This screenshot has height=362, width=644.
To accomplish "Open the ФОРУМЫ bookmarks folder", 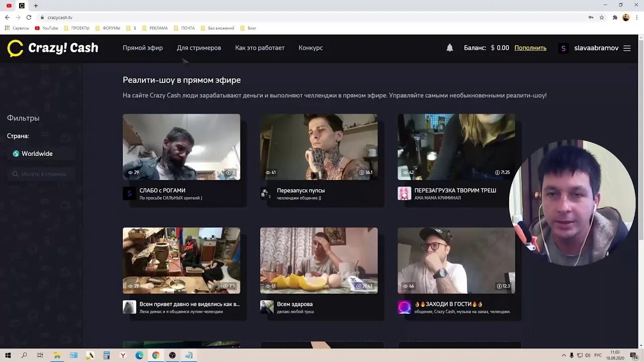I will tap(108, 28).
